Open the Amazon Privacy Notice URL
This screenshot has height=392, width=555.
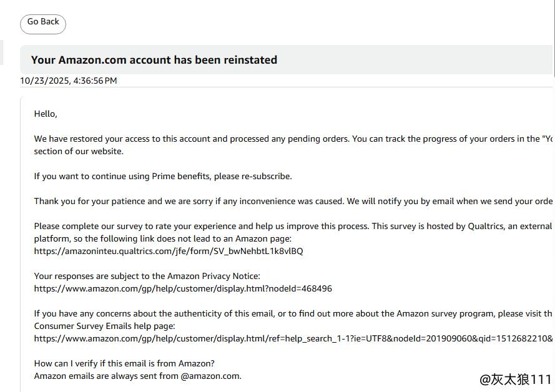(x=183, y=288)
